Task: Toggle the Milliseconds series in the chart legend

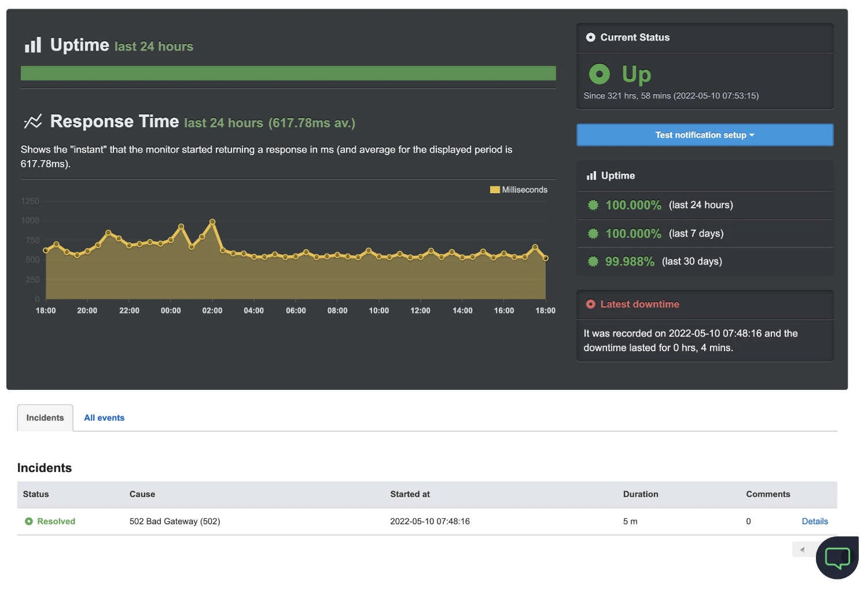Action: [x=518, y=189]
